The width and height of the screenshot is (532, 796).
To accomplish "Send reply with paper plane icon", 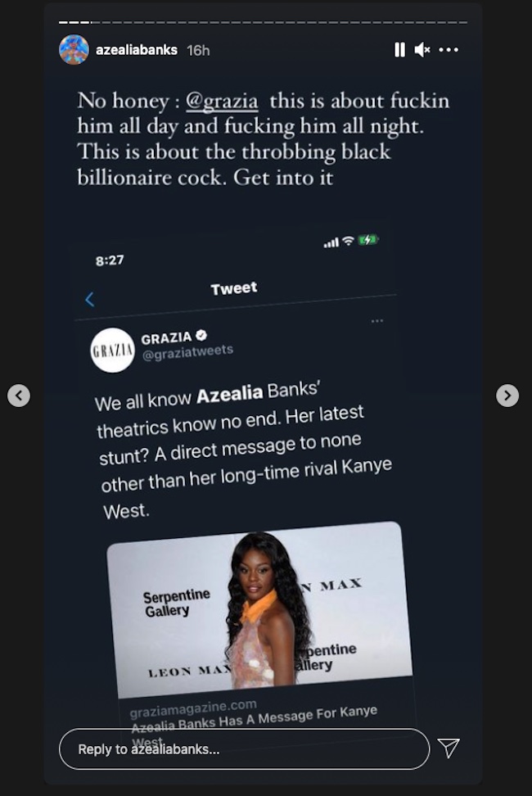I will (449, 748).
